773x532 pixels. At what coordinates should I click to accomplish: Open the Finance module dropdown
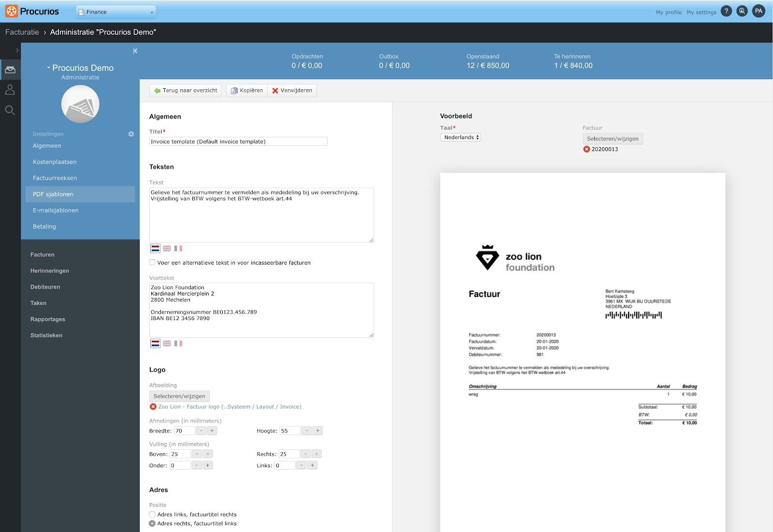pos(116,12)
